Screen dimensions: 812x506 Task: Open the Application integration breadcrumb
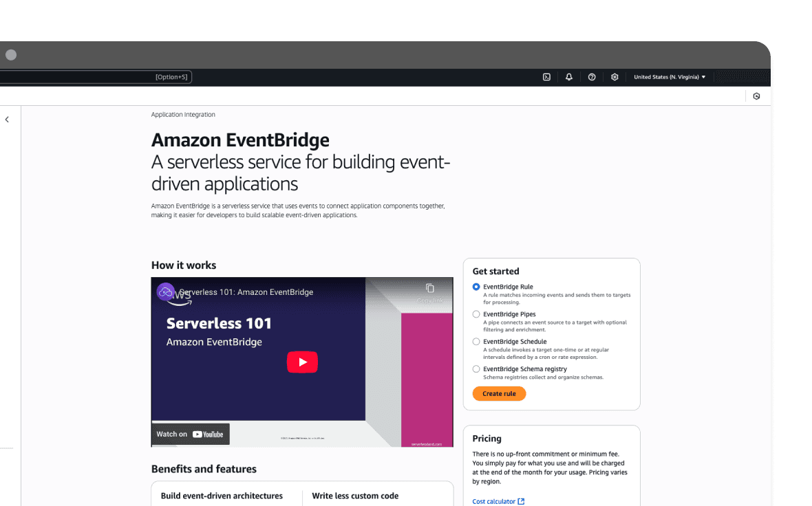click(183, 114)
